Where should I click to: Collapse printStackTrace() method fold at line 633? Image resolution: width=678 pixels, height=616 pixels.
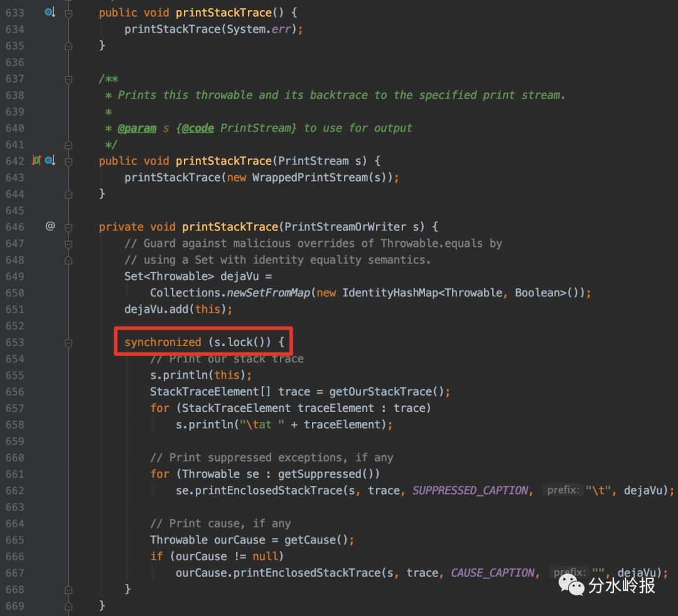(x=68, y=13)
